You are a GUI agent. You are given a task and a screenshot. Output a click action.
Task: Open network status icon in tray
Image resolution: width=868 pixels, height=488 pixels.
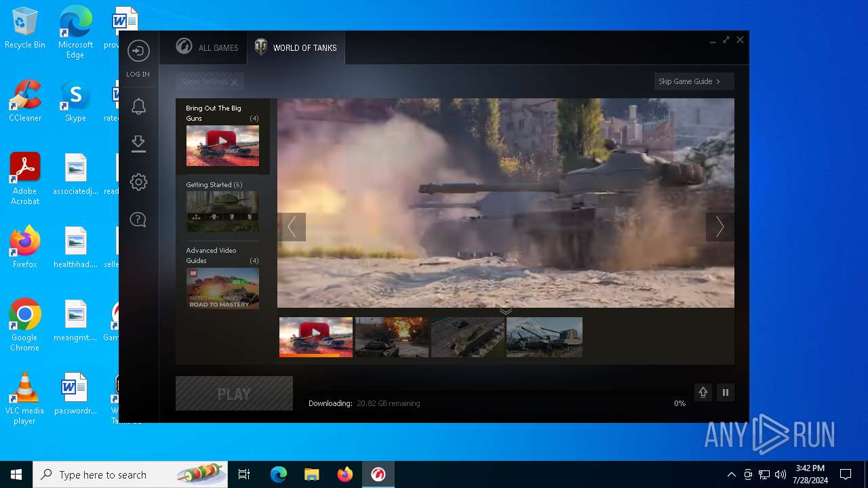click(764, 474)
